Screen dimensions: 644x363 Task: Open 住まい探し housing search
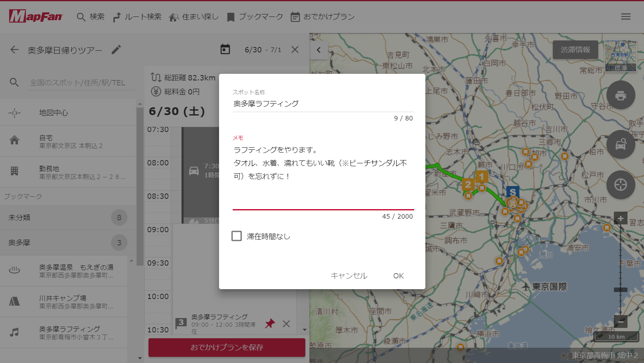tap(194, 16)
